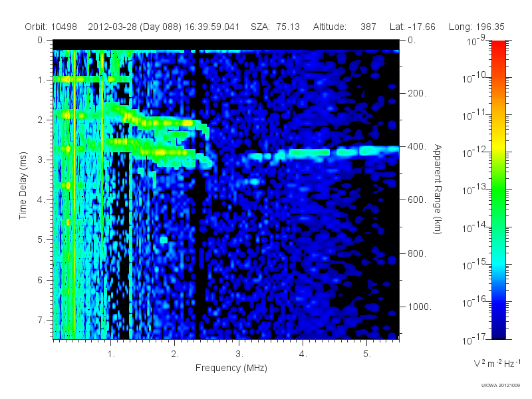532x399 pixels.
Task: Click the timestamp '16:39:59.041'
Action: point(212,27)
